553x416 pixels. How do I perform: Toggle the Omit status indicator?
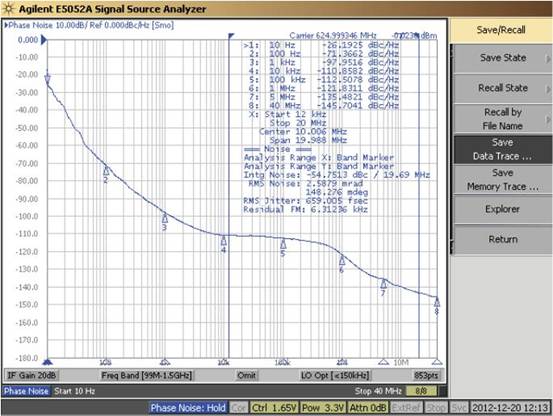pyautogui.click(x=247, y=375)
